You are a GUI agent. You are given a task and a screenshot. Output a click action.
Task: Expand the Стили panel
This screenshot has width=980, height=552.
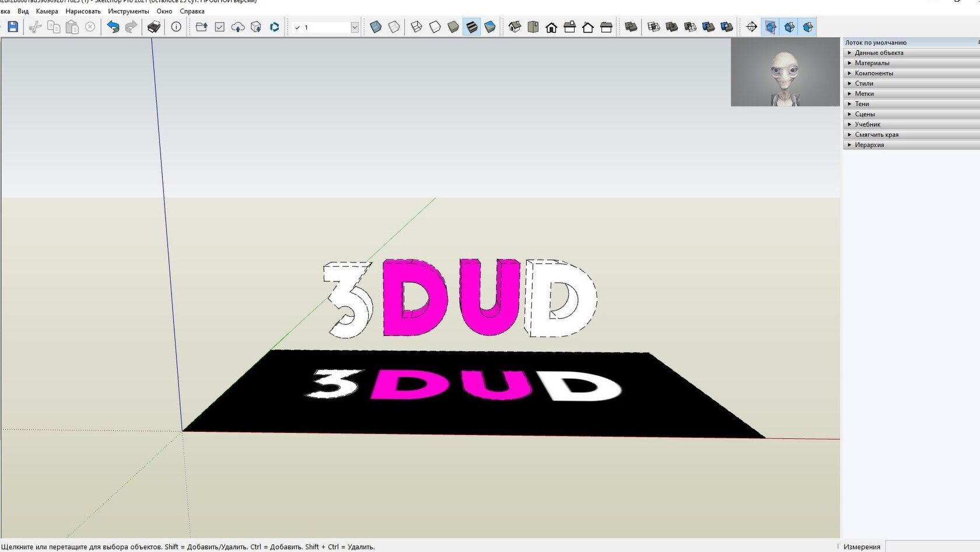coord(911,83)
